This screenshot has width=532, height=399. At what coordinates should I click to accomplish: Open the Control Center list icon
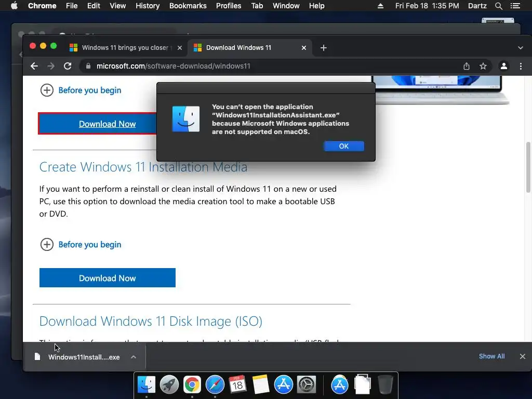515,6
